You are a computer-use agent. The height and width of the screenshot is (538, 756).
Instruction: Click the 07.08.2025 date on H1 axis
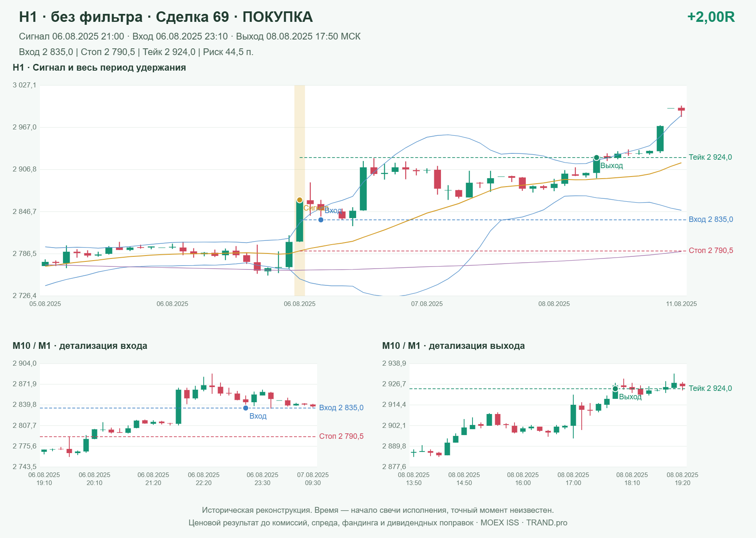(x=427, y=304)
